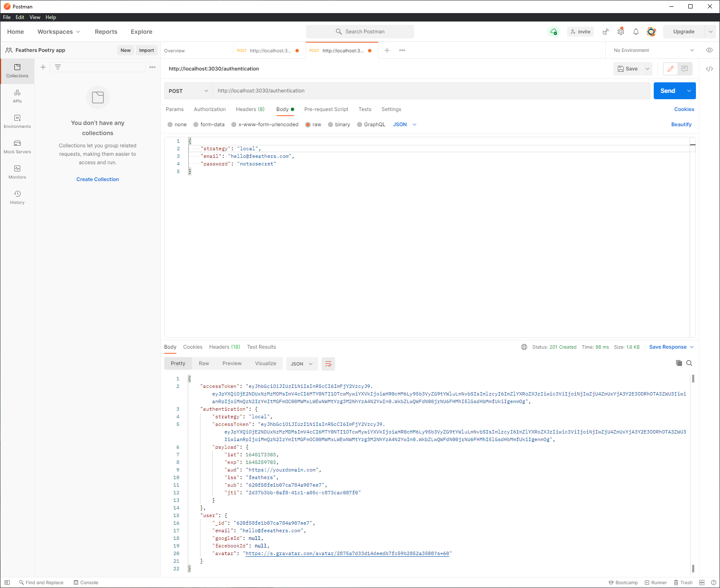This screenshot has height=588, width=720.
Task: Open tab options ellipsis menu
Action: point(402,50)
